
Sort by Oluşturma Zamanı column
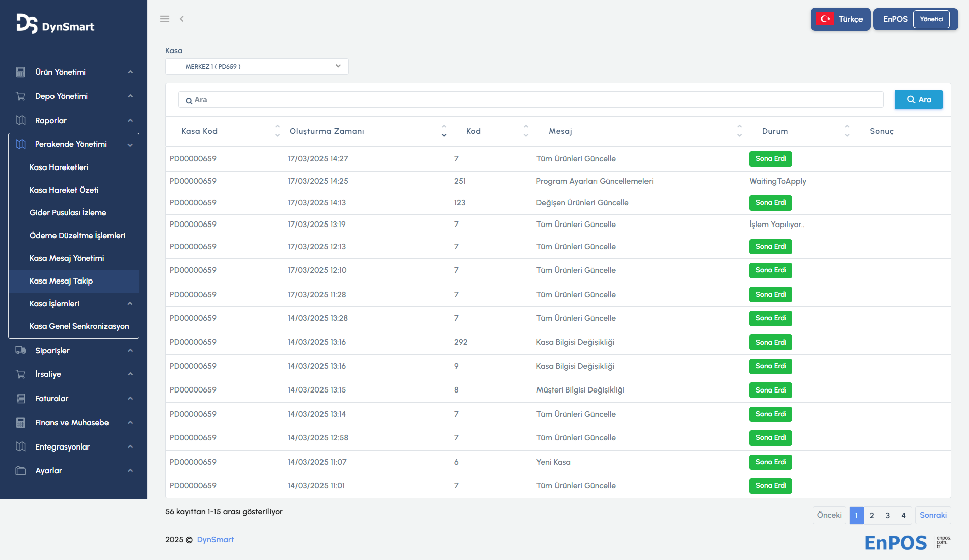click(x=327, y=131)
